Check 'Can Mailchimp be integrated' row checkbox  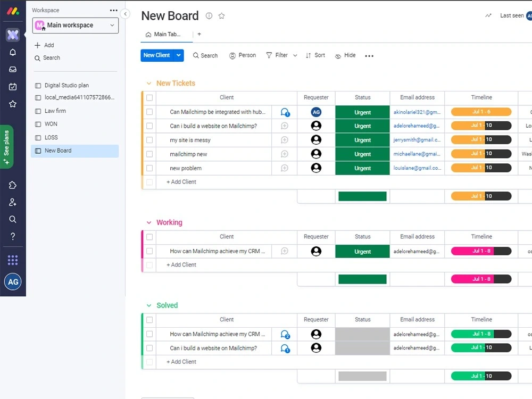click(x=149, y=112)
